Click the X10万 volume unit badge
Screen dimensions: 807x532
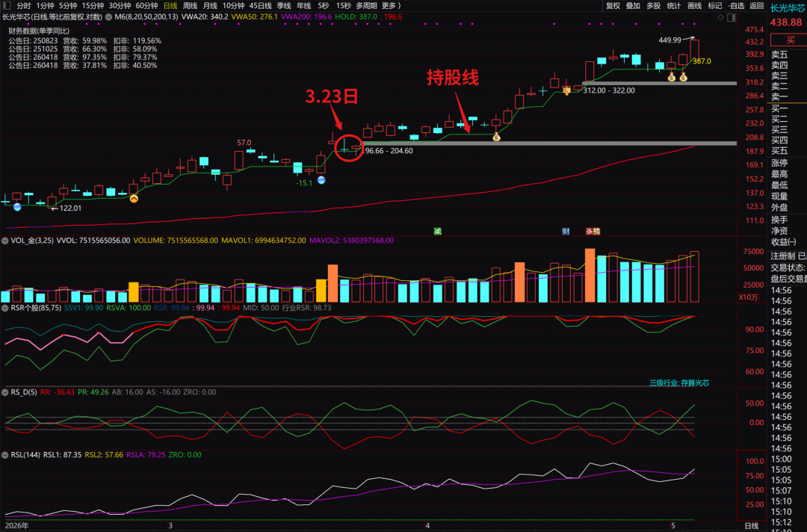(x=748, y=297)
